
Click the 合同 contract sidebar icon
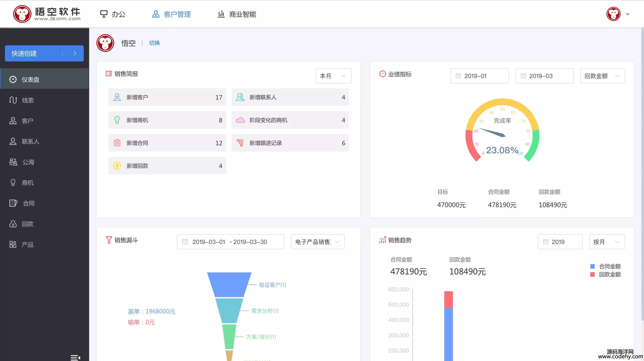13,203
